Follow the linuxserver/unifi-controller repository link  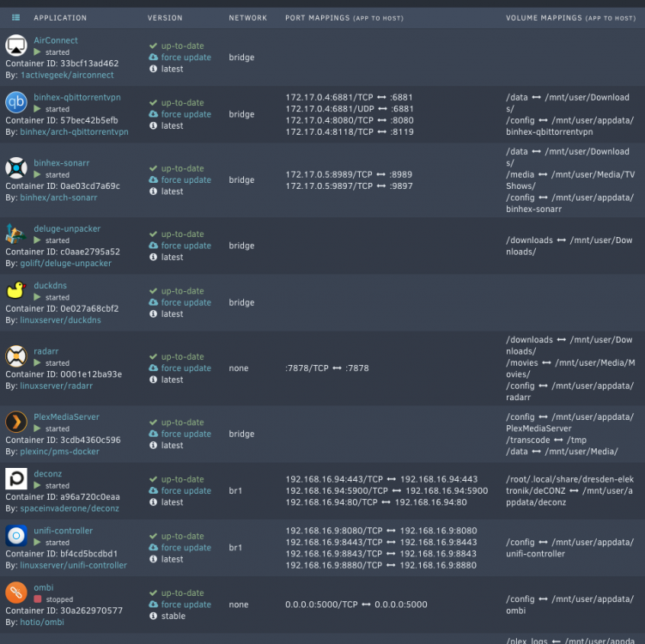(x=73, y=566)
